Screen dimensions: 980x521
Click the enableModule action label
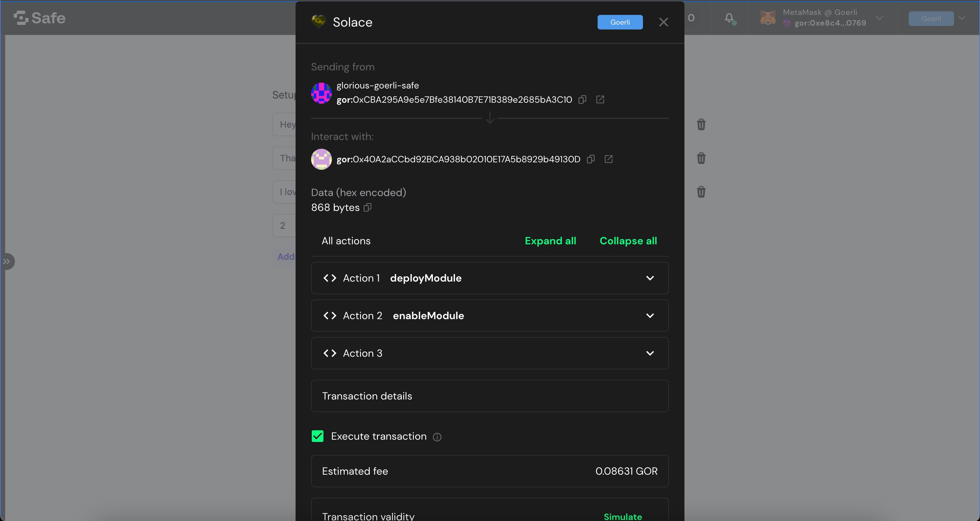coord(428,316)
